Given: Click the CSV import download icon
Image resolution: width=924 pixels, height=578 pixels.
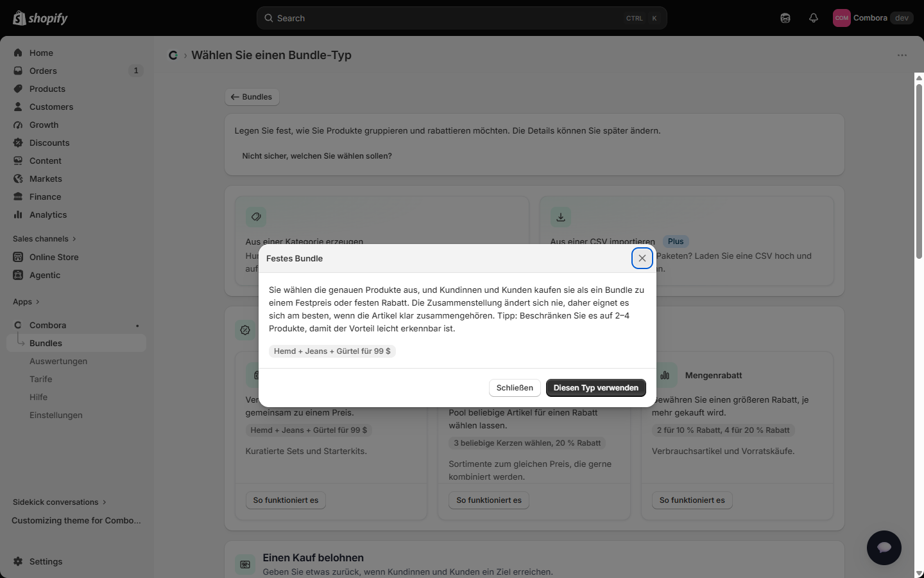Looking at the screenshot, I should pos(560,217).
